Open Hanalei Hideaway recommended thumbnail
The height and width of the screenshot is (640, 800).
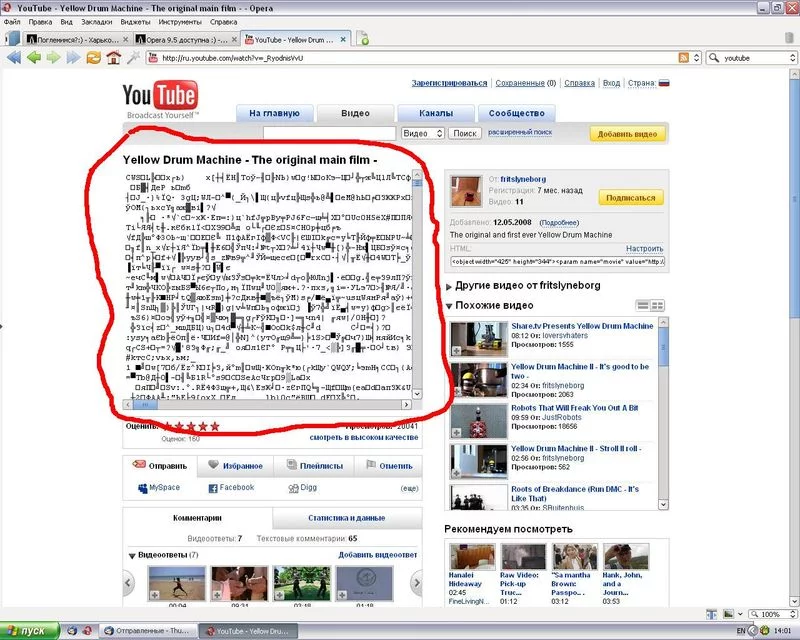click(x=472, y=556)
